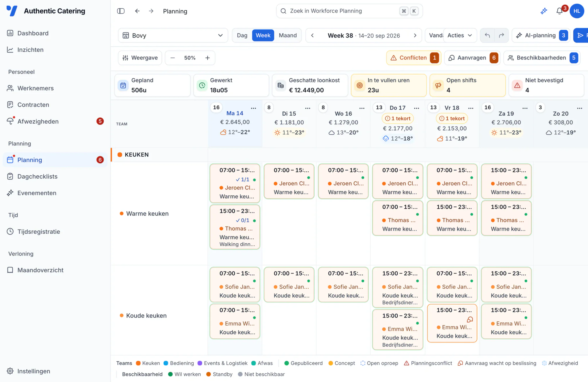Open the notifications bell
This screenshot has height=382, width=588.
click(559, 11)
